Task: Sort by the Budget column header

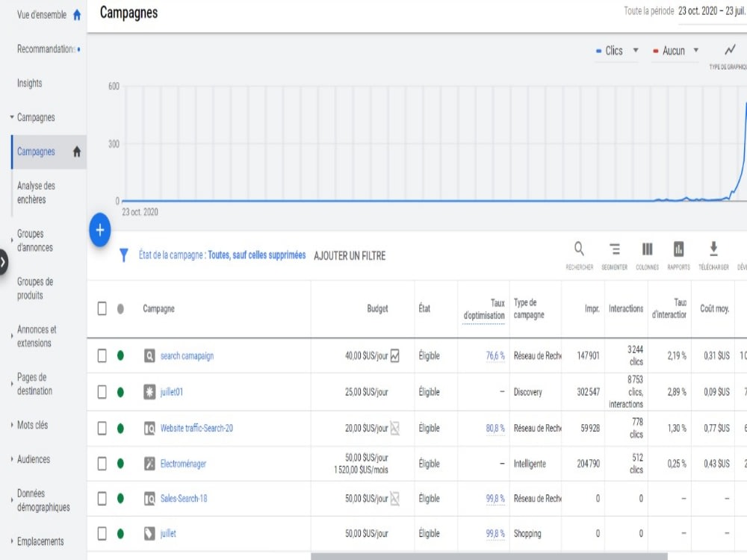Action: click(x=377, y=308)
